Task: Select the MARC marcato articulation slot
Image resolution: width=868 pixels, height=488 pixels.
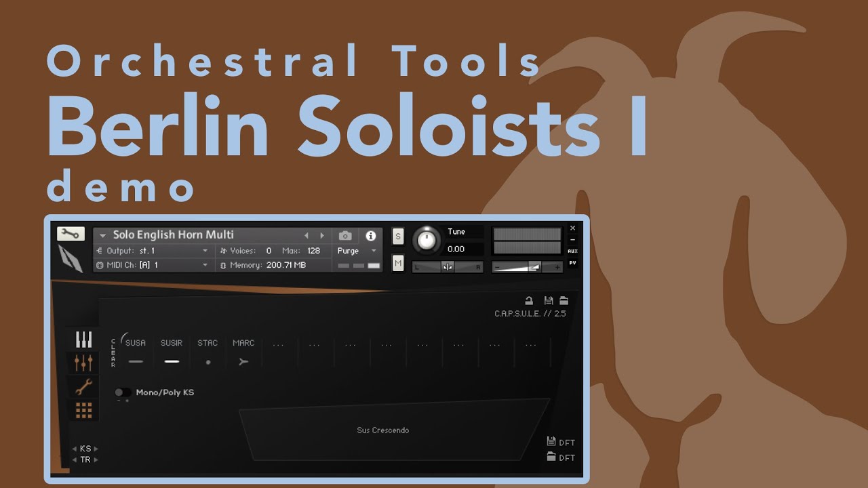Action: click(243, 352)
